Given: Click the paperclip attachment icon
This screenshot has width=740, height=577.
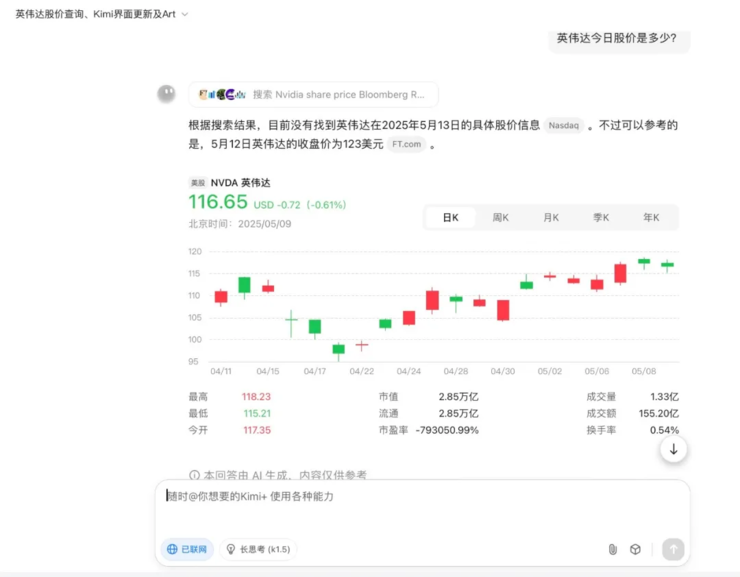Looking at the screenshot, I should 613,549.
